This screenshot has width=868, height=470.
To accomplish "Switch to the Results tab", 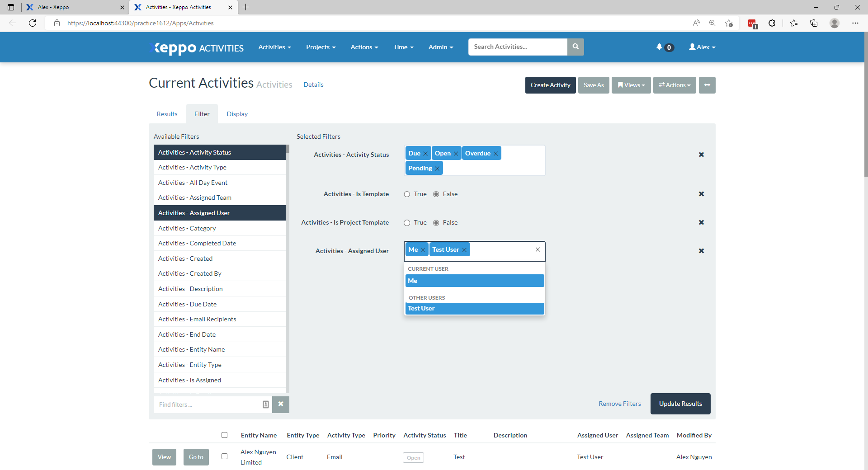I will point(167,114).
